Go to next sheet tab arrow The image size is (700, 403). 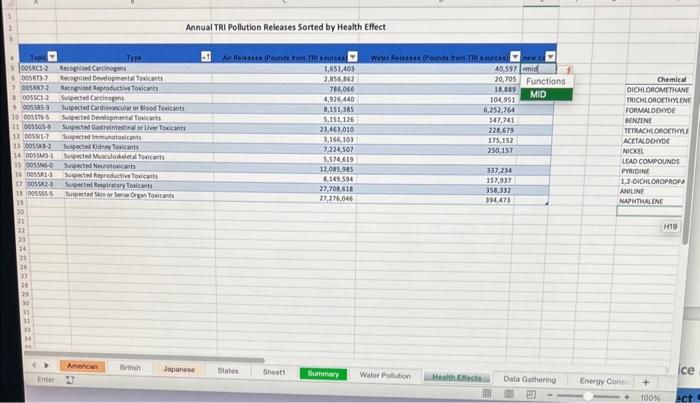(x=46, y=365)
